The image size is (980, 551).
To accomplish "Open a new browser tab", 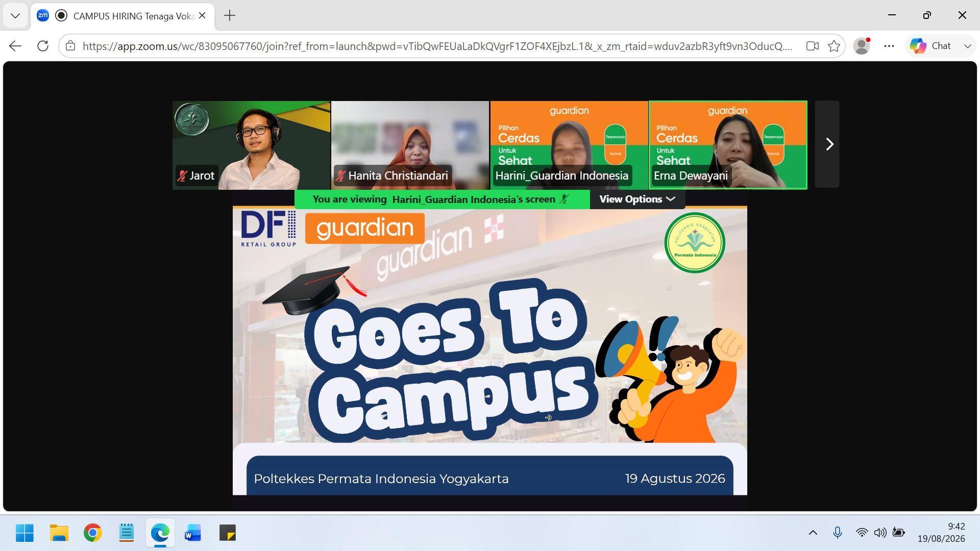I will click(x=230, y=16).
